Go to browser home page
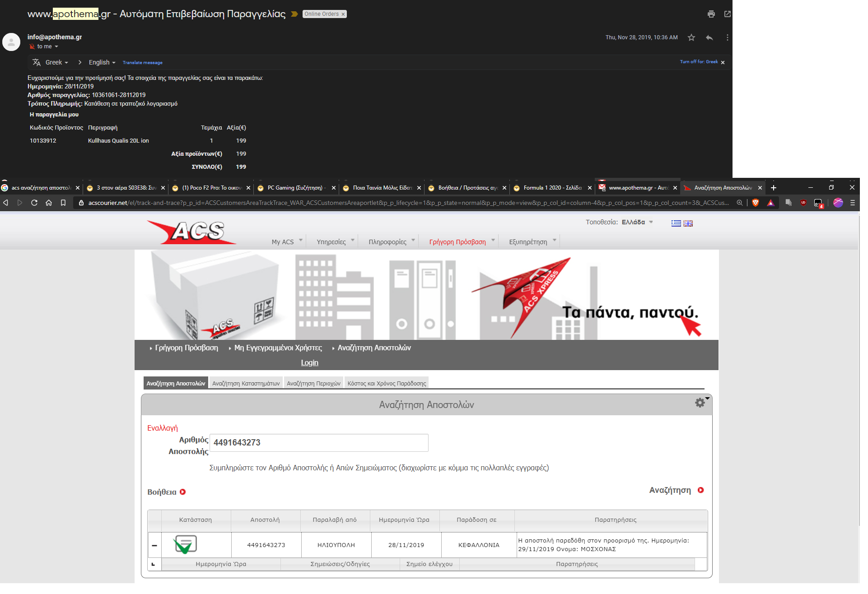This screenshot has width=868, height=594. [49, 203]
